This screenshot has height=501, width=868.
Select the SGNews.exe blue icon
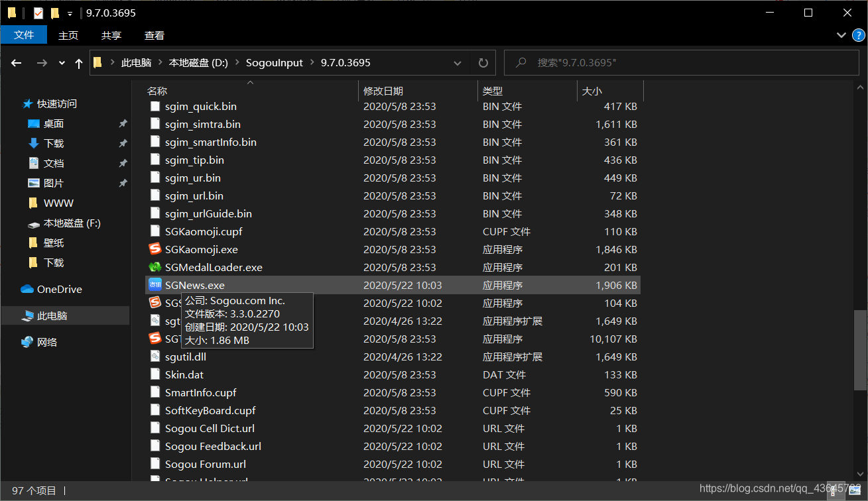point(155,285)
